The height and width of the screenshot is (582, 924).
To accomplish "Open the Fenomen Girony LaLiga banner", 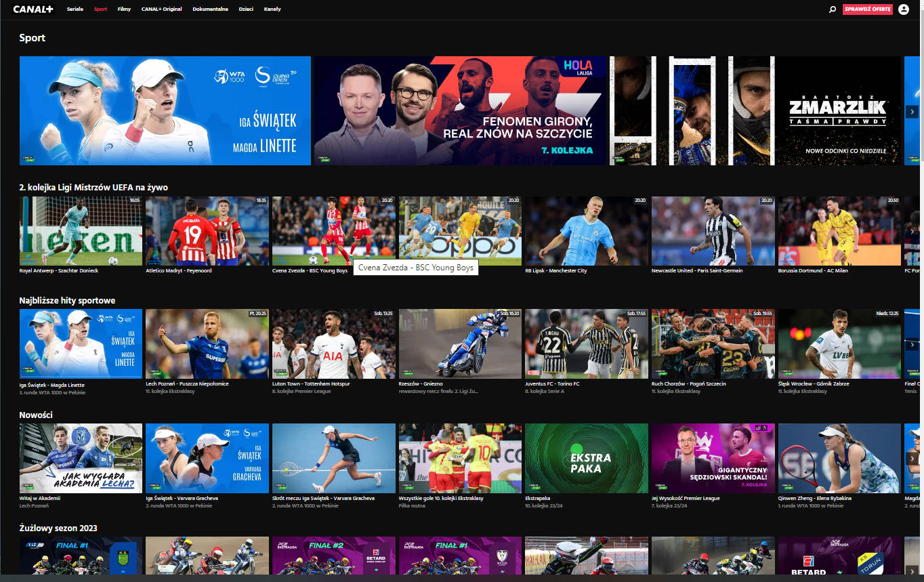I will (x=460, y=110).
